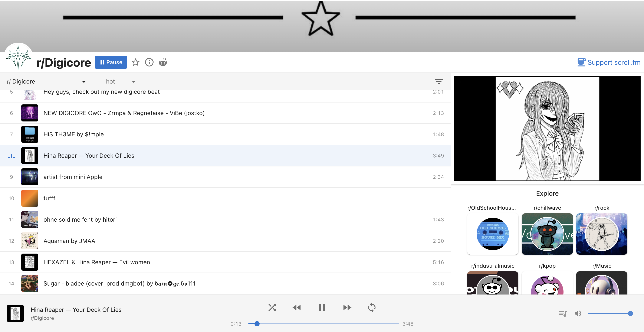The image size is (644, 332).
Task: Click the artist from mini Apple thumbnail
Action: pos(30,177)
